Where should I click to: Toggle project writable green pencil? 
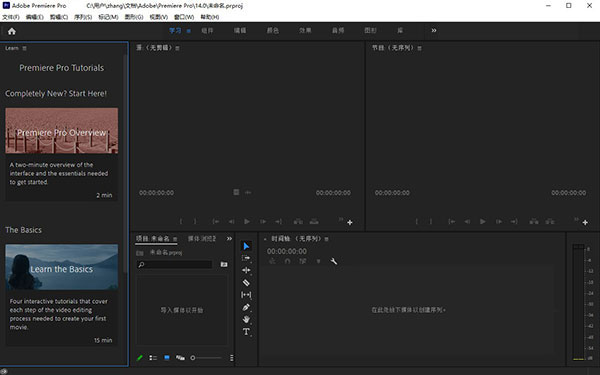tap(140, 358)
